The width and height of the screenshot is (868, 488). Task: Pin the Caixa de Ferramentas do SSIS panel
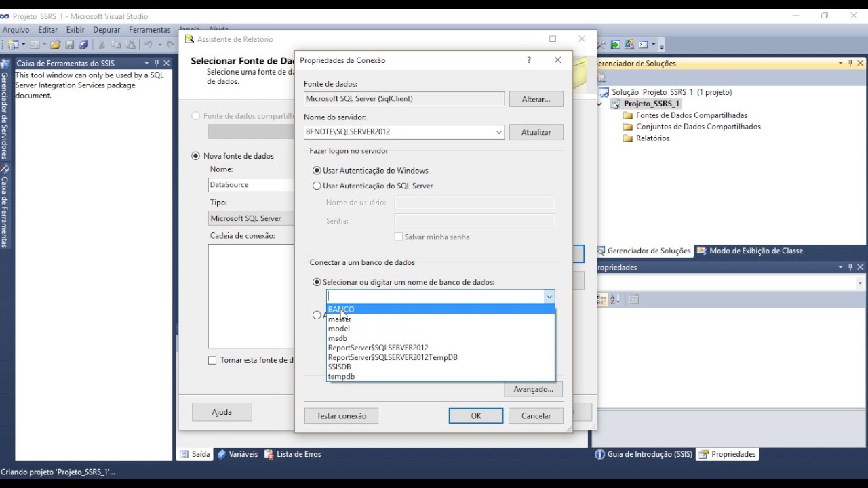pyautogui.click(x=157, y=63)
